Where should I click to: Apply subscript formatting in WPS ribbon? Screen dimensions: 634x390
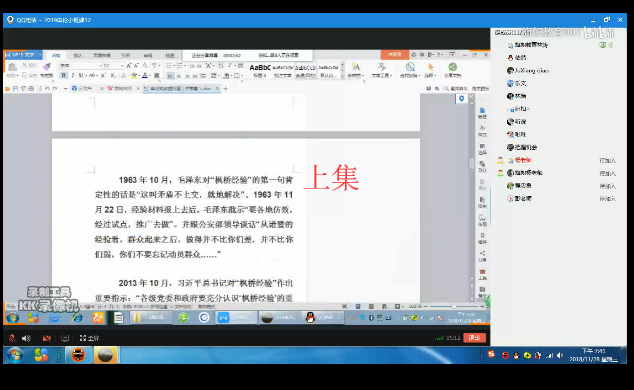pyautogui.click(x=113, y=76)
